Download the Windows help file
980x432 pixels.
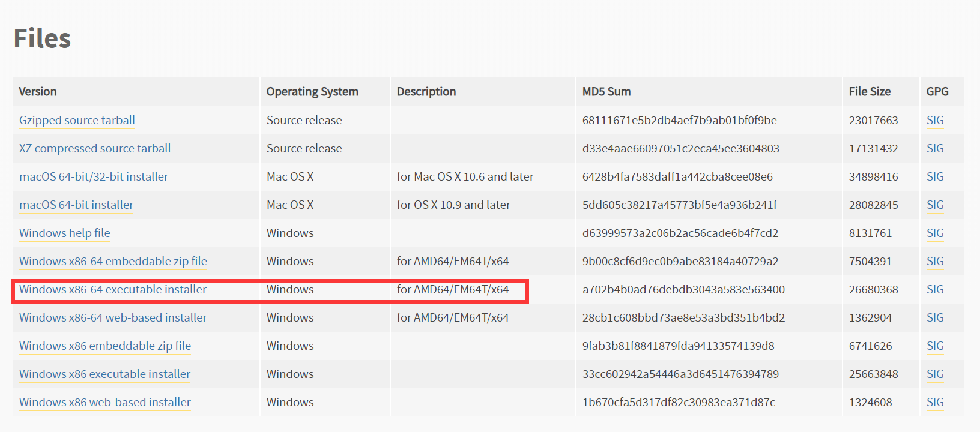click(65, 233)
